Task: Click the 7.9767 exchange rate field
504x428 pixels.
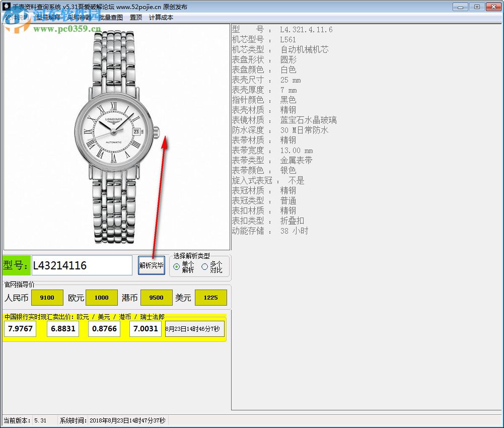Action: (x=20, y=329)
